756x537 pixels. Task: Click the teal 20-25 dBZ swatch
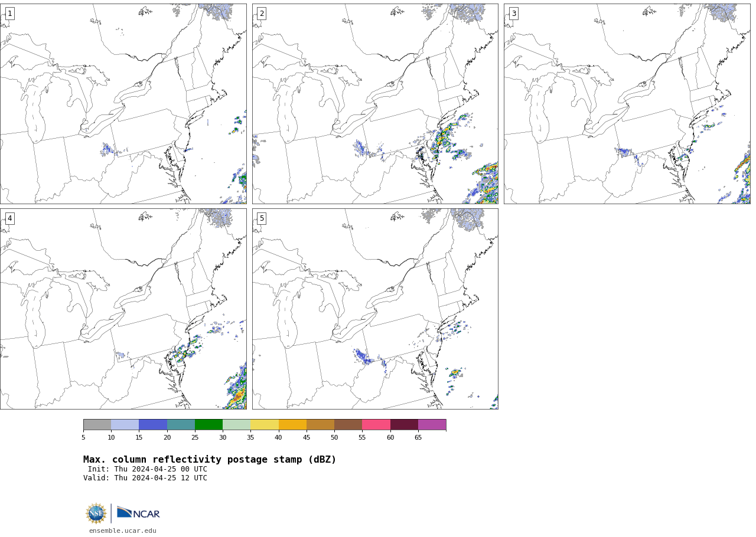[181, 425]
